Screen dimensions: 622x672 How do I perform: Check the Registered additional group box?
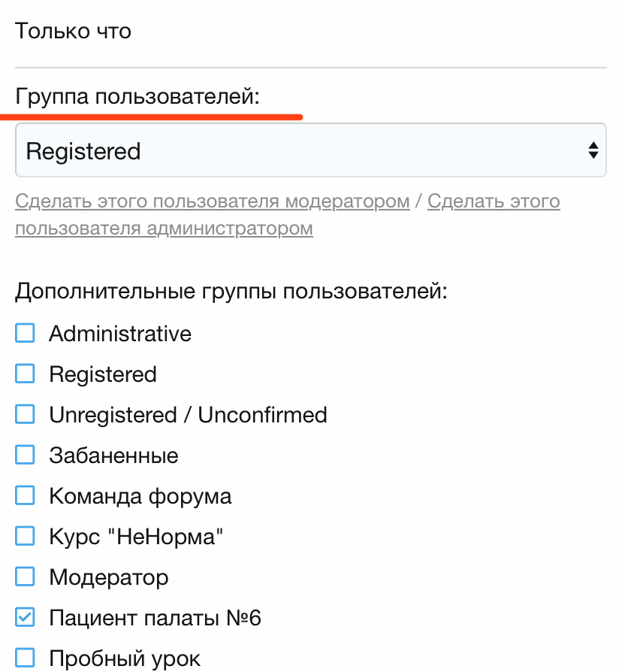[26, 374]
